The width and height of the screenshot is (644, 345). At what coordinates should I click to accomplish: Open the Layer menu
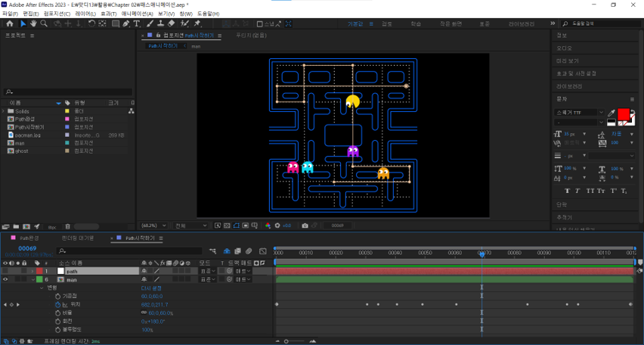tap(85, 14)
